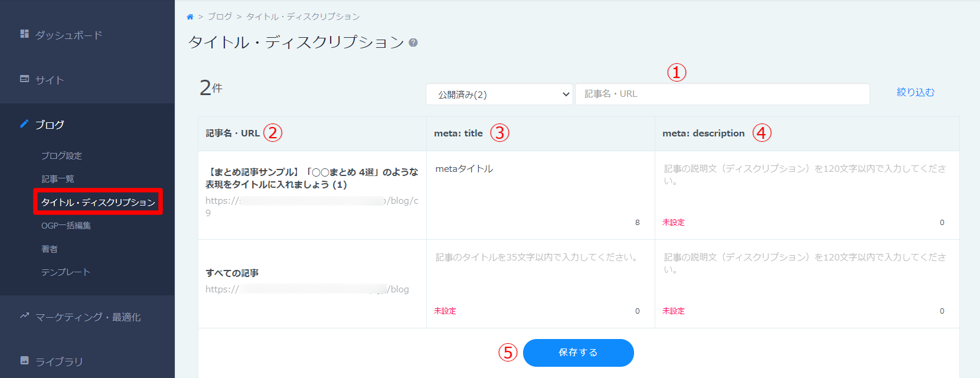Click character count 8 in meta title
This screenshot has width=980, height=378.
638,223
